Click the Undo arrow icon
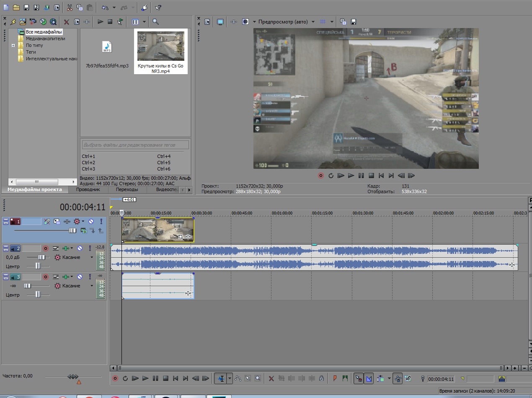The width and height of the screenshot is (532, 398). (x=105, y=8)
